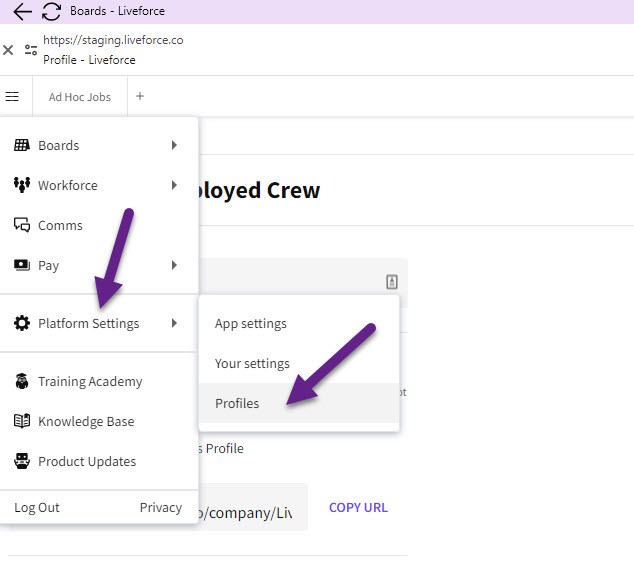This screenshot has height=577, width=634.
Task: Choose Your settings in submenu
Action: 252,363
